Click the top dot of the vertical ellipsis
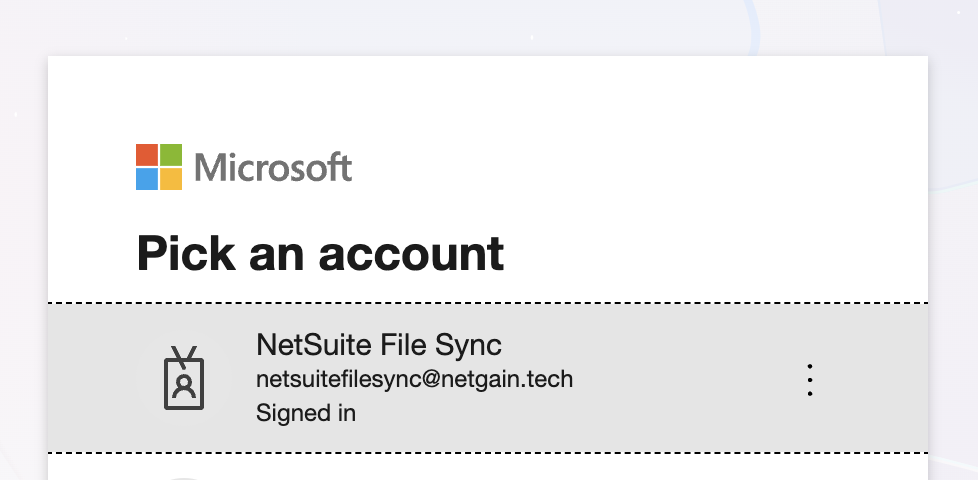Image resolution: width=978 pixels, height=480 pixels. point(810,367)
